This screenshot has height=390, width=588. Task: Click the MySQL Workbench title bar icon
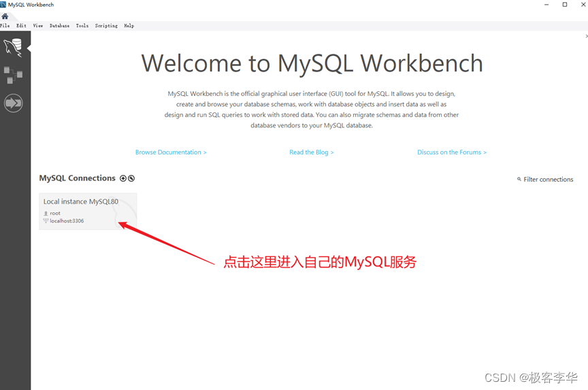click(3, 5)
